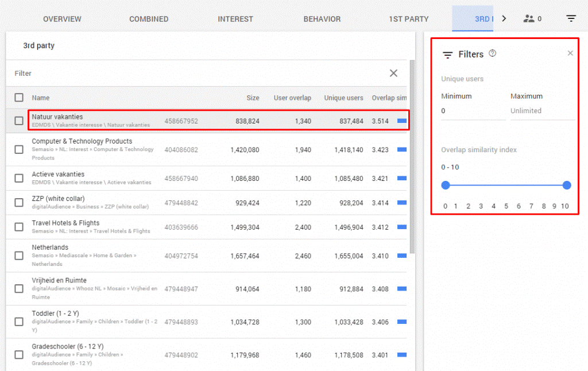Tick the Travel Hotels & Flights checkbox
This screenshot has height=371, width=588.
click(19, 227)
